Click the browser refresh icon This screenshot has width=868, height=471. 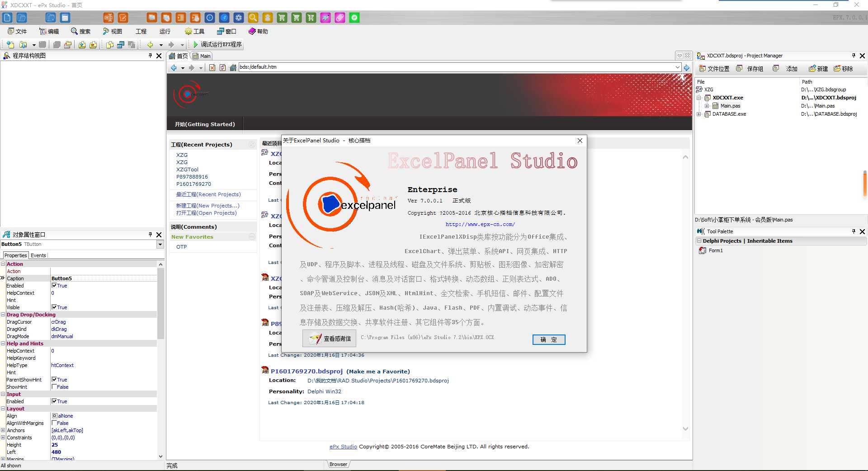(222, 68)
